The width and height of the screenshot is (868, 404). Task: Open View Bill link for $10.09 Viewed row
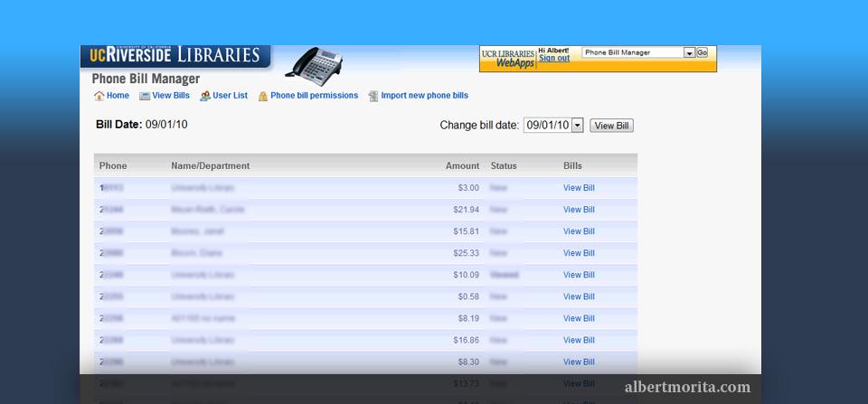pyautogui.click(x=579, y=275)
